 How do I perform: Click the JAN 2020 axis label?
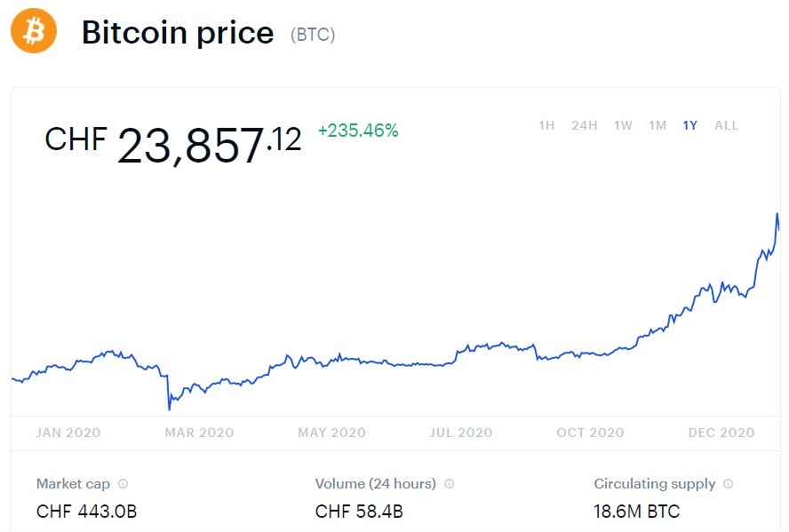(68, 433)
